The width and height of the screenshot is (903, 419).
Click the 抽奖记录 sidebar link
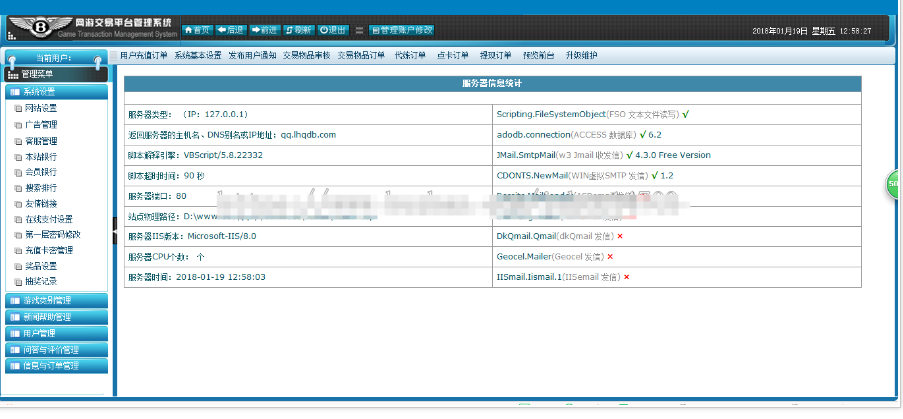point(41,282)
